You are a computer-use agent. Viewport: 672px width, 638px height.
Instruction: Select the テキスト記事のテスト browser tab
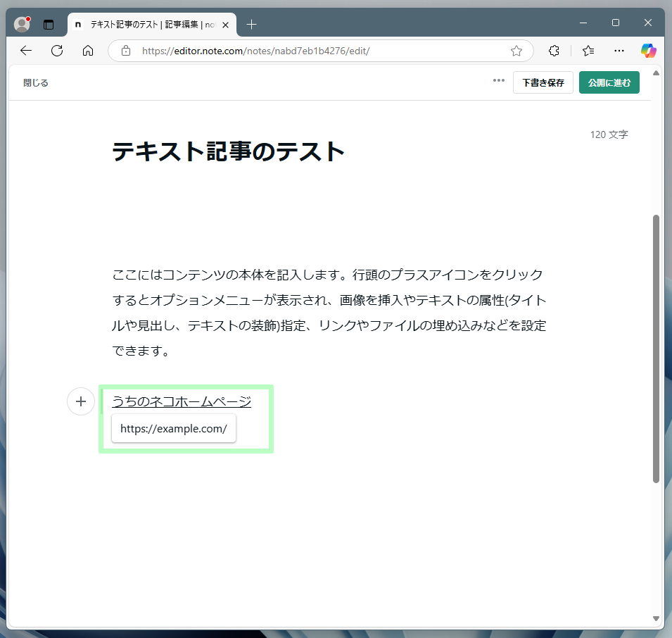click(152, 25)
